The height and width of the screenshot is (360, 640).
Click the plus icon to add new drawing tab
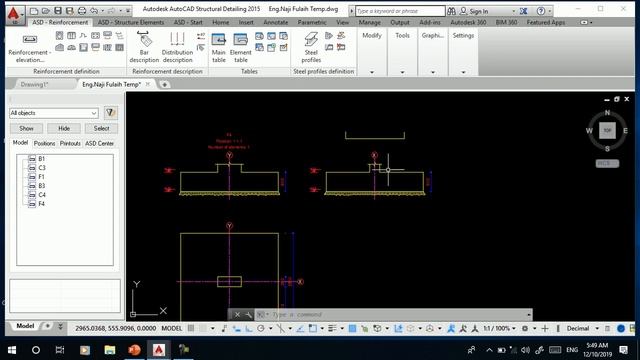click(x=164, y=84)
